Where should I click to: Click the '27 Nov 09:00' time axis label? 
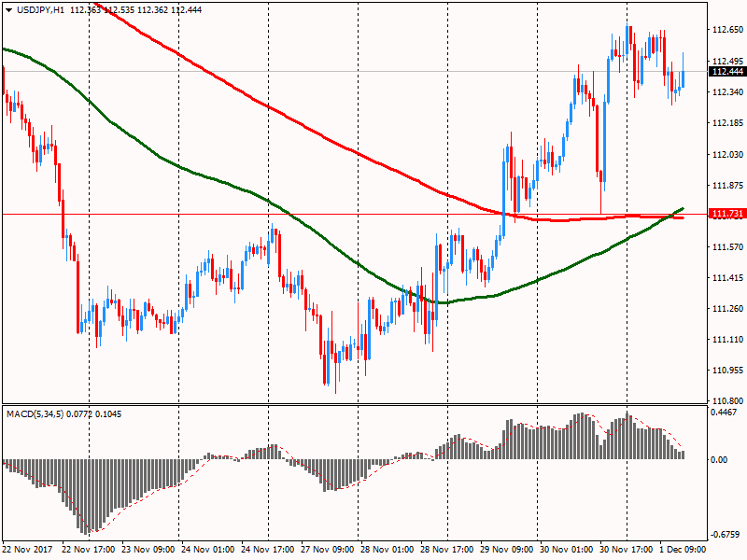pos(328,550)
